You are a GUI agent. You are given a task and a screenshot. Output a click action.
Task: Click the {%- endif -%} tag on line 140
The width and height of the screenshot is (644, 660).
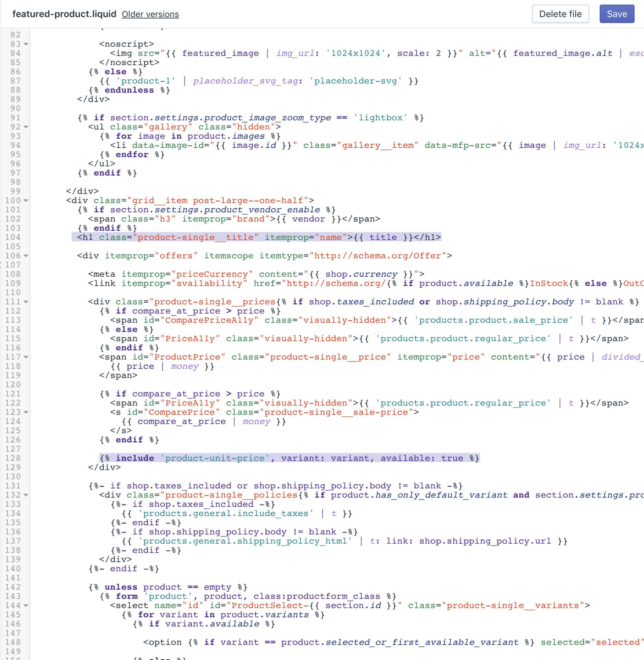coord(124,568)
